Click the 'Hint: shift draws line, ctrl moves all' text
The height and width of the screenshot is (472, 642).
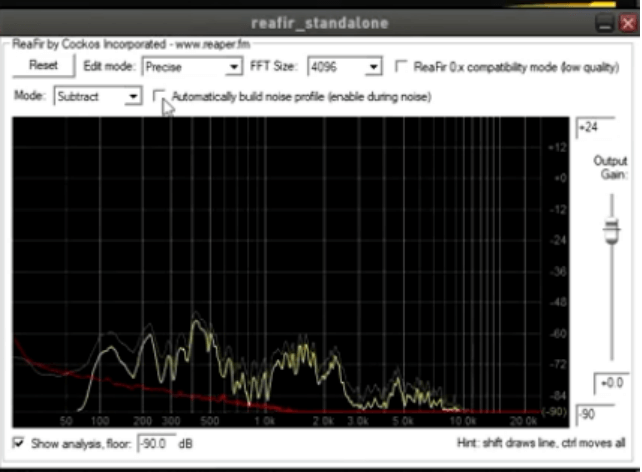click(541, 443)
